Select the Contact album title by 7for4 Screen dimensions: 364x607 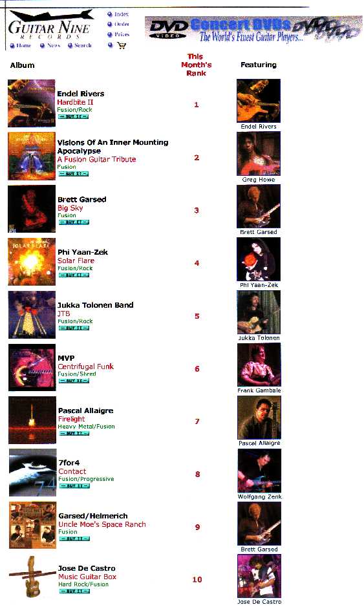point(72,471)
